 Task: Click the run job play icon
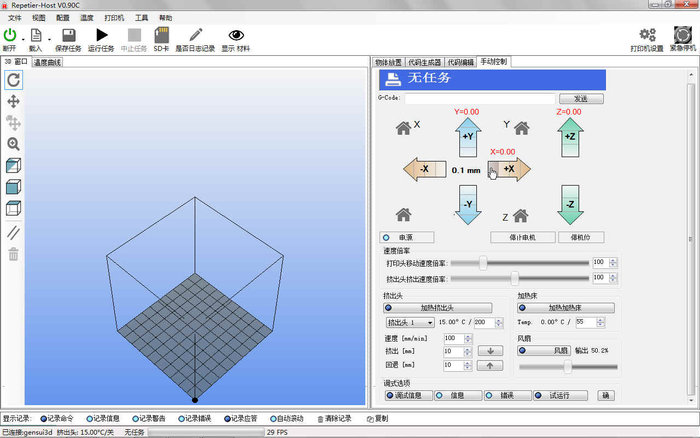coord(101,36)
